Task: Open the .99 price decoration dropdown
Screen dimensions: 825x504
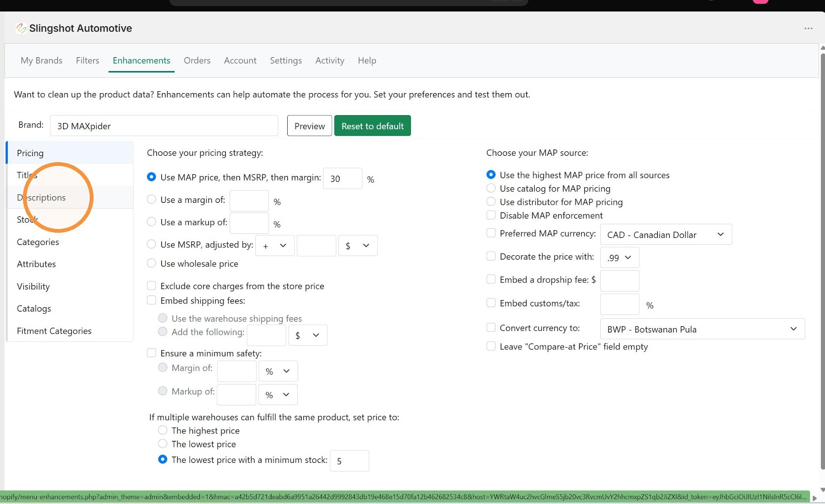Action: pyautogui.click(x=620, y=258)
